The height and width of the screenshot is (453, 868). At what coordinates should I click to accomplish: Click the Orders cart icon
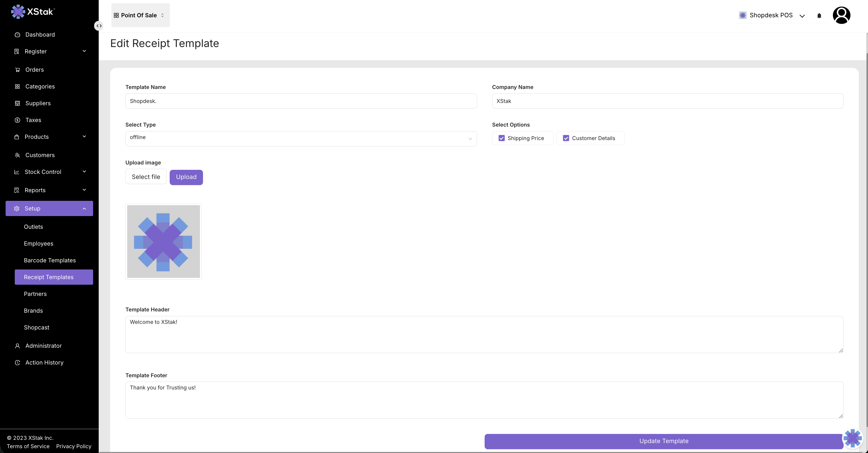pos(18,70)
